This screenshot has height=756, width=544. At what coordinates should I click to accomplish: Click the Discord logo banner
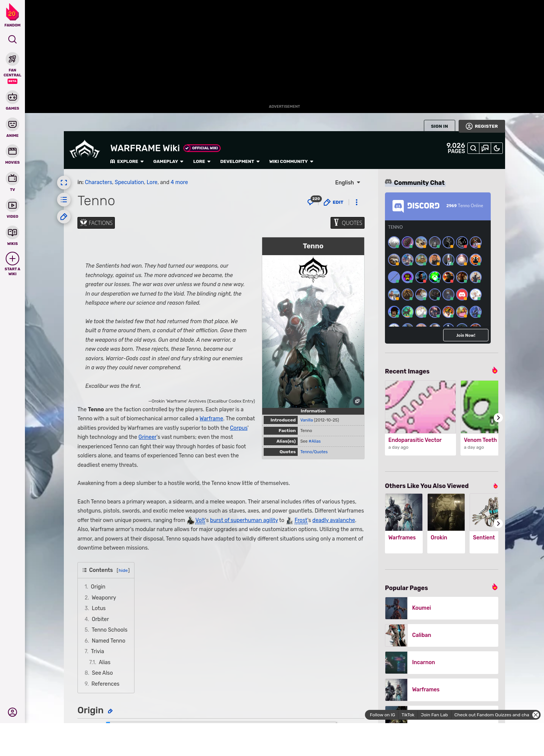[416, 206]
